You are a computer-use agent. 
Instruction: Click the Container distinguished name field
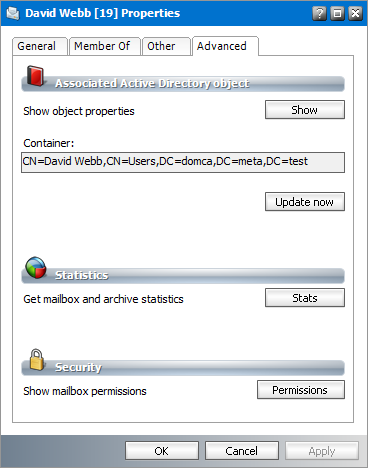coord(183,162)
